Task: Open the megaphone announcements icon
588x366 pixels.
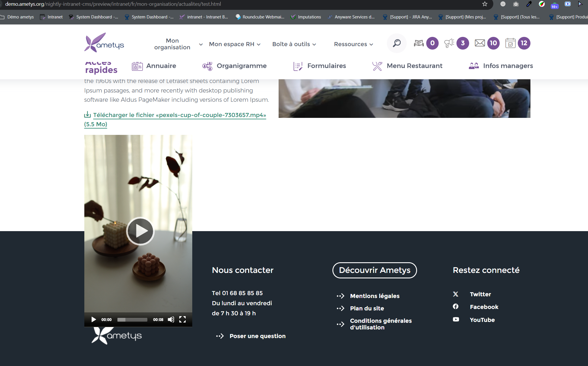Action: [449, 43]
